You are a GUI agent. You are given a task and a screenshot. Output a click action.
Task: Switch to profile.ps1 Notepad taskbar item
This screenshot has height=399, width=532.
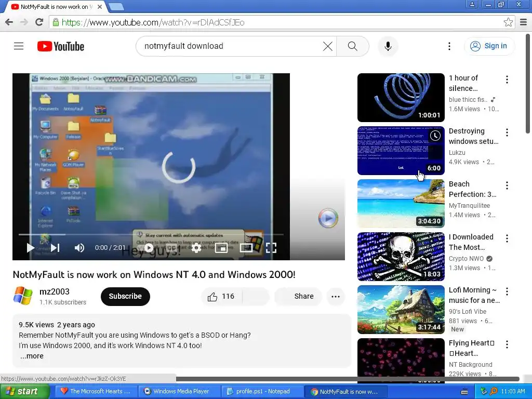coord(262,391)
